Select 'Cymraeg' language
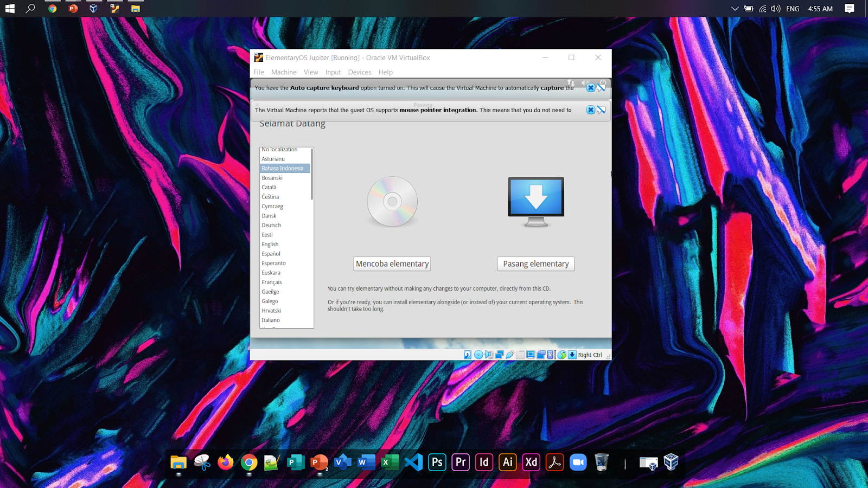The width and height of the screenshot is (868, 488). click(285, 207)
